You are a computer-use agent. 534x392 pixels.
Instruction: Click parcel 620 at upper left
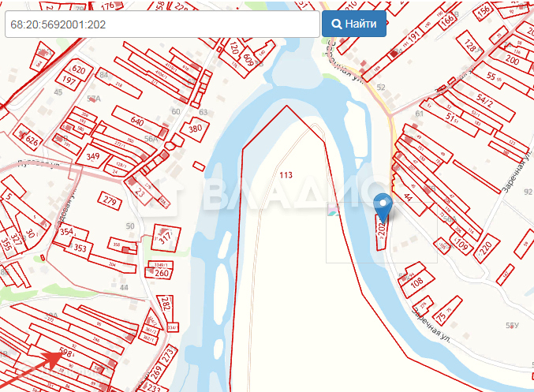pyautogui.click(x=78, y=70)
